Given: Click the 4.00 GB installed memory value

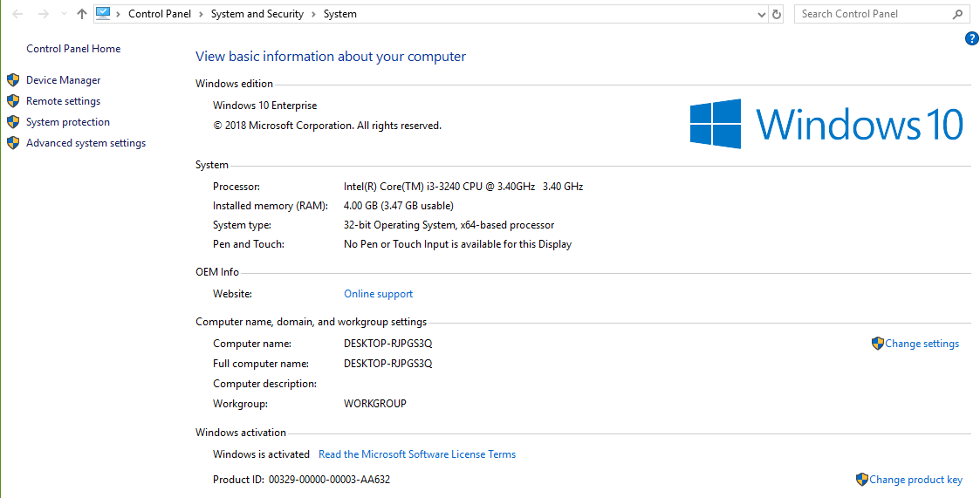Looking at the screenshot, I should pos(399,206).
